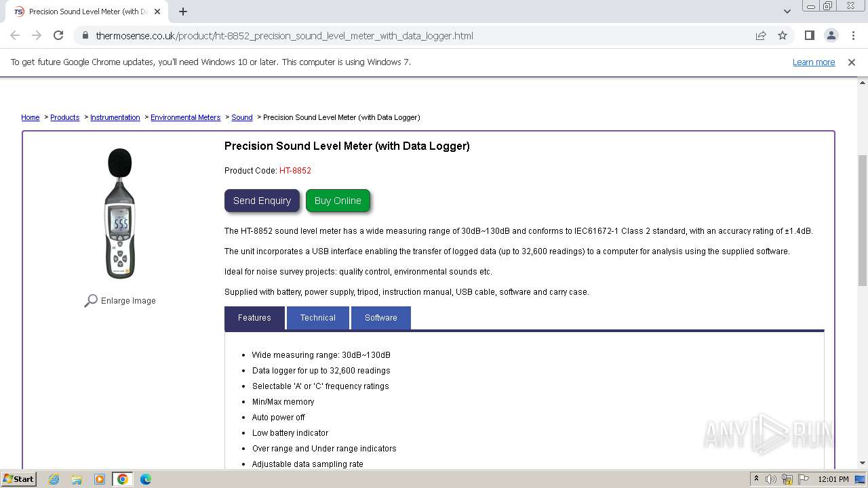This screenshot has height=488, width=868.
Task: Close the Precision Sound Level Meter tab
Action: point(158,12)
